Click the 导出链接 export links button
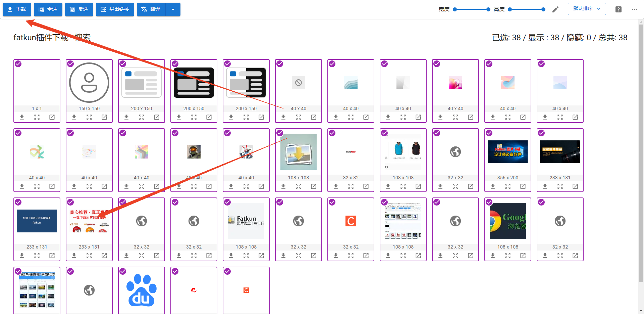 tap(115, 9)
